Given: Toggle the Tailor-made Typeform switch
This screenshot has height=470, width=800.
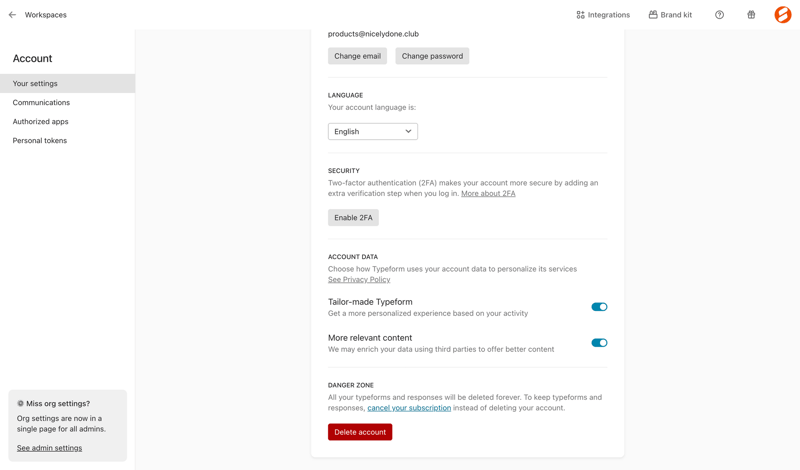Looking at the screenshot, I should click(x=599, y=307).
